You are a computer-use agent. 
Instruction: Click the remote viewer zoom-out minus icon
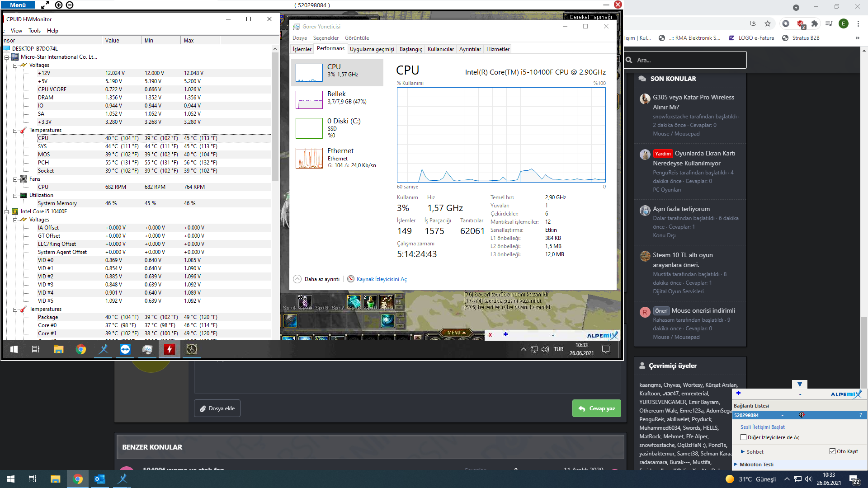pos(70,5)
